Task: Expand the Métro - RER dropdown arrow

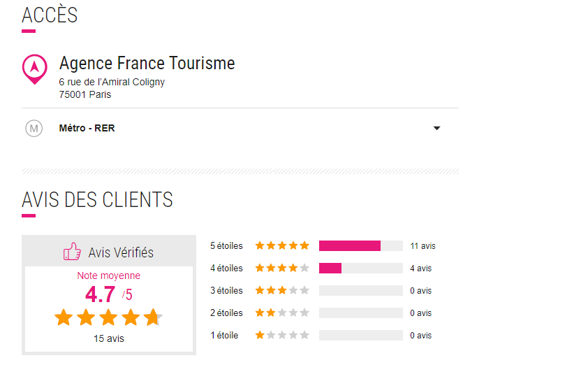Action: click(436, 129)
